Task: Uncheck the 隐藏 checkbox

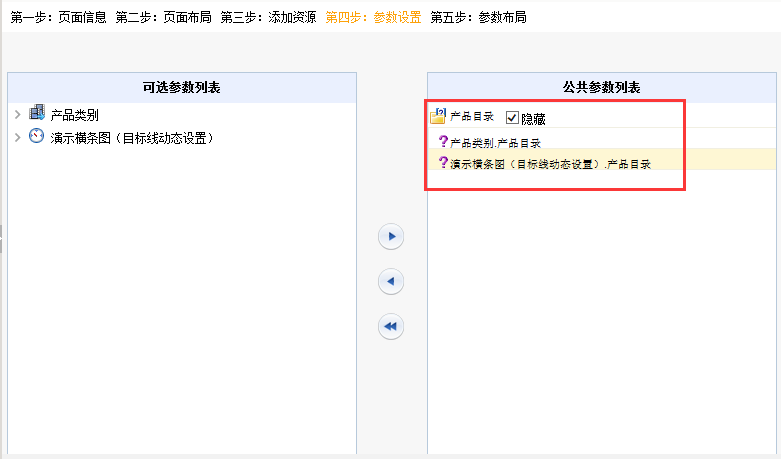Action: 512,117
